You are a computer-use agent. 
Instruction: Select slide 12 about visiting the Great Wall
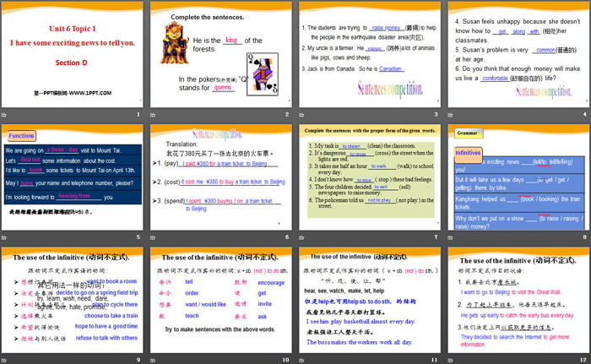point(518,301)
